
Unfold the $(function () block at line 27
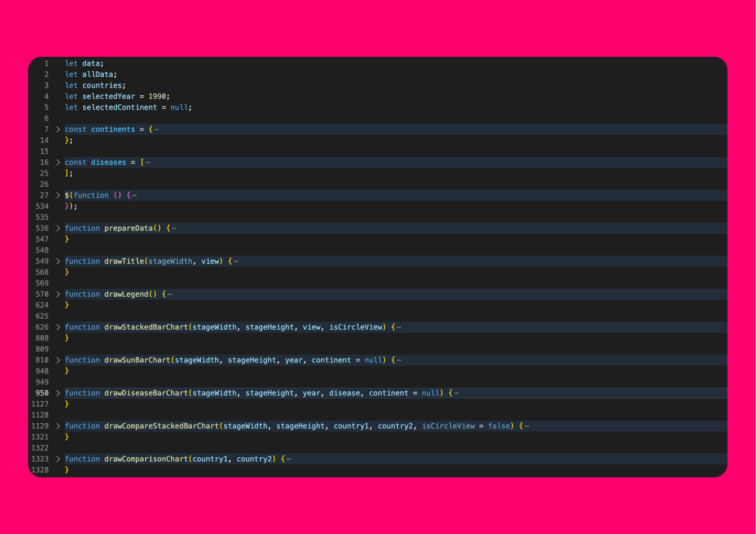[58, 195]
